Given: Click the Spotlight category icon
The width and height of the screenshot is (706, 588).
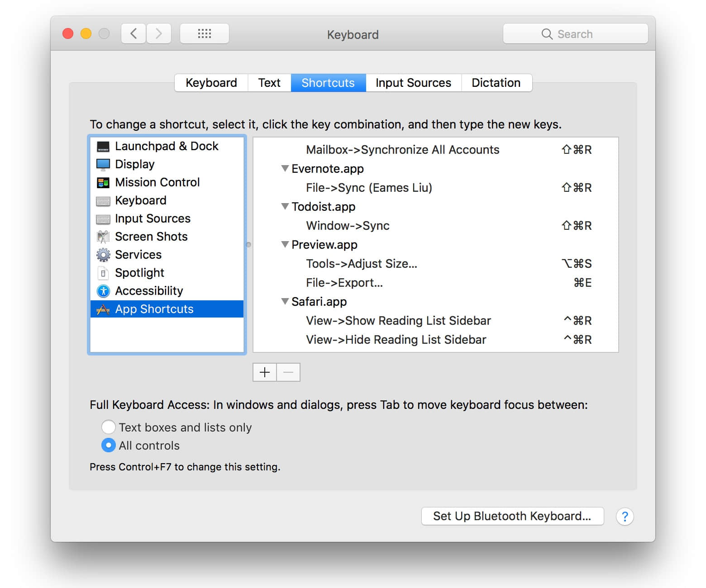Looking at the screenshot, I should pyautogui.click(x=103, y=273).
